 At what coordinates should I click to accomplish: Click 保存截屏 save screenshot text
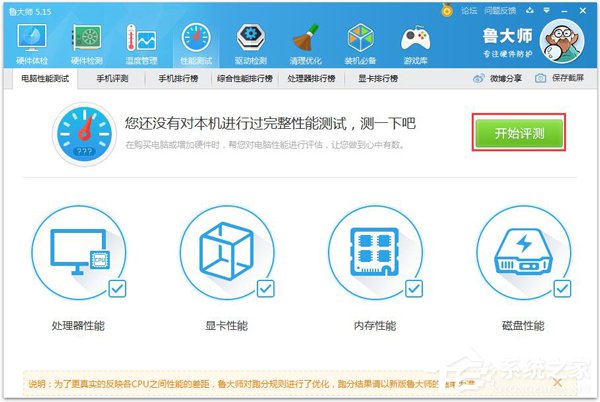point(568,78)
